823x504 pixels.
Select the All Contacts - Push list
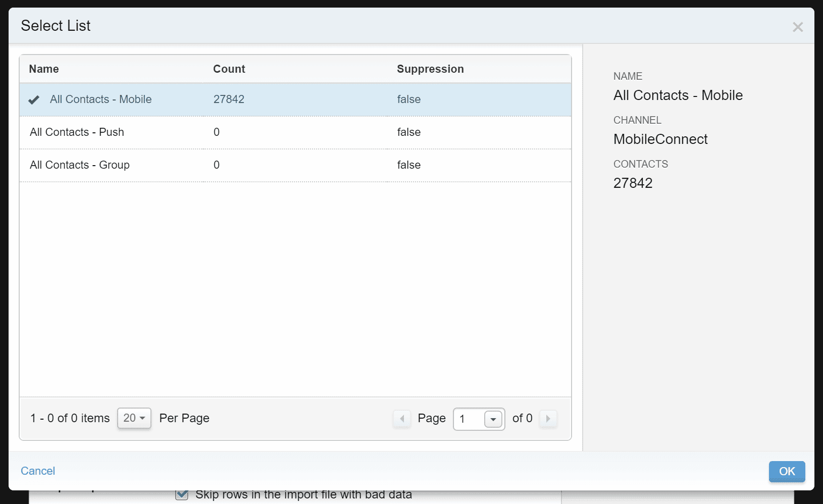77,132
